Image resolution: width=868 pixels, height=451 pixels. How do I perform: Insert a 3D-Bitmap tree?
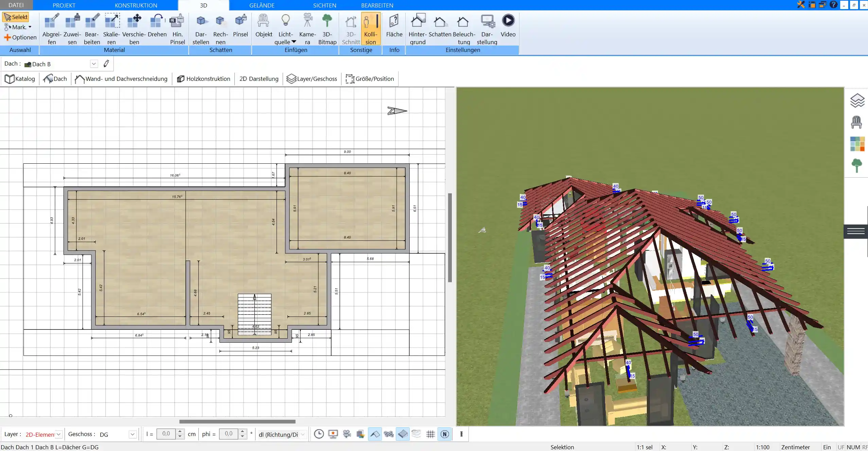(327, 29)
